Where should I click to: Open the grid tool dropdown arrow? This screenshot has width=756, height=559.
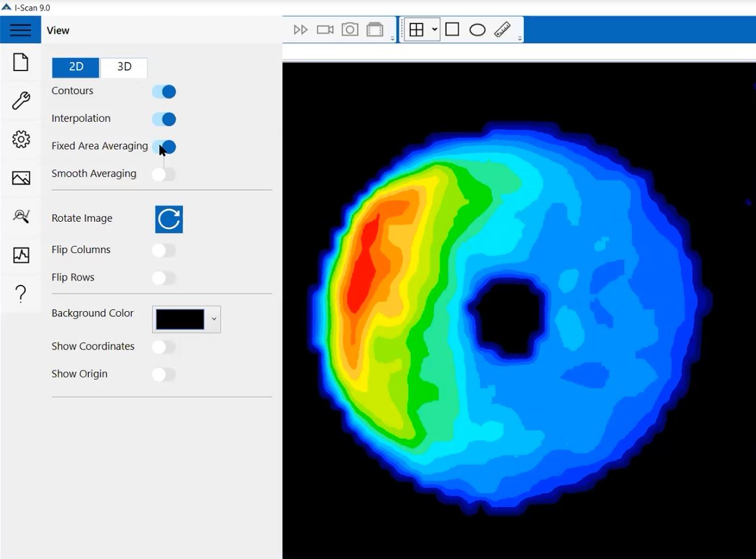click(434, 30)
